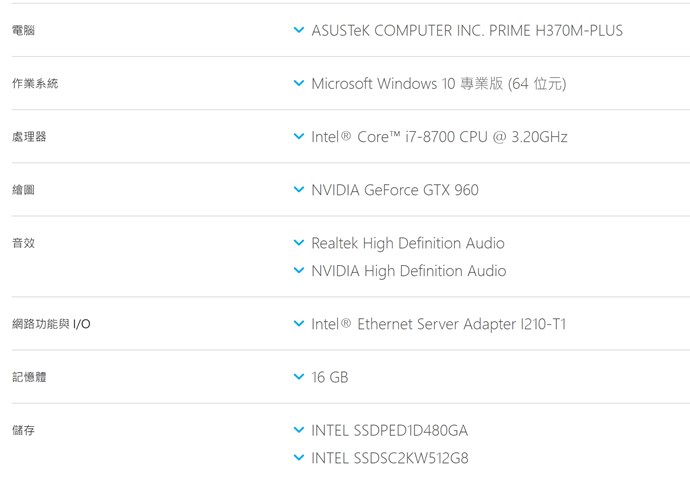This screenshot has height=483, width=690.
Task: Open the NVIDIA High Definition Audio entry
Action: pyautogui.click(x=409, y=271)
